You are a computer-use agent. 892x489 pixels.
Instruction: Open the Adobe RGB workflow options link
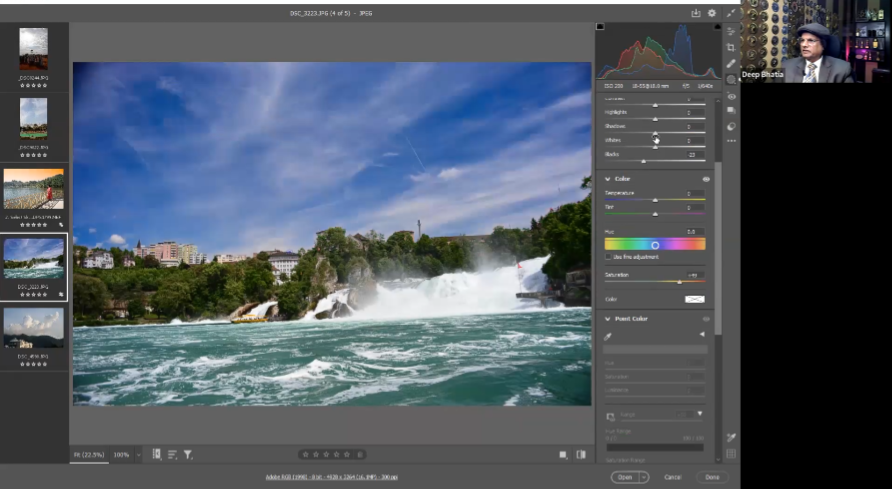tap(331, 477)
